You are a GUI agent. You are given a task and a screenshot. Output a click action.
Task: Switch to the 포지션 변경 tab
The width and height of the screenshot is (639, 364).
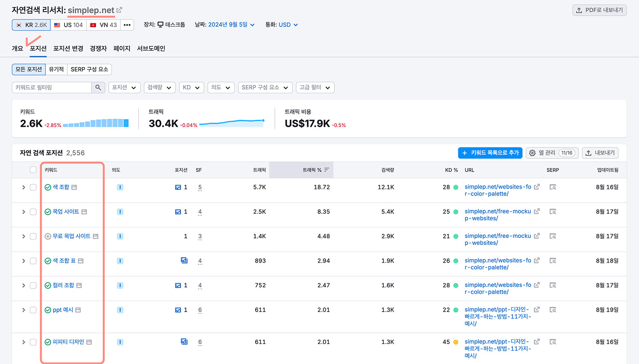[x=68, y=49]
